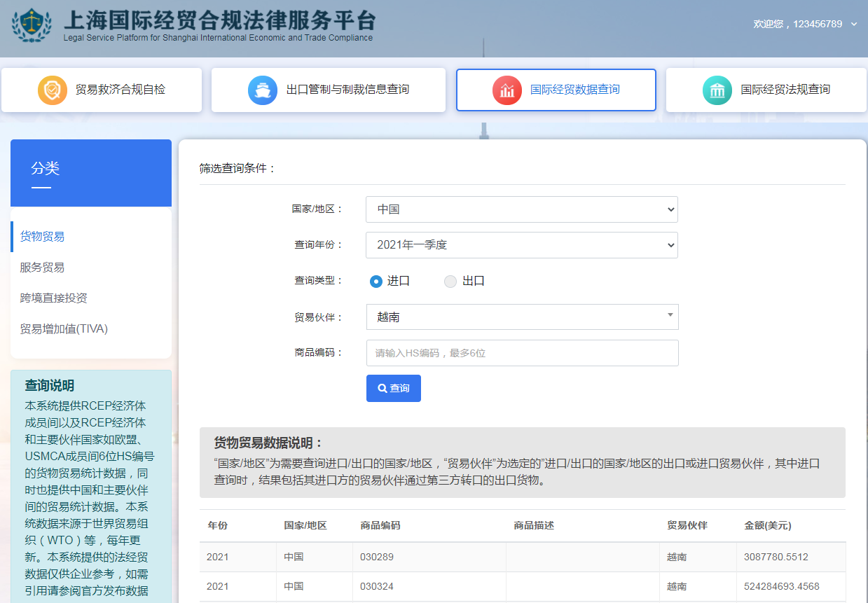The height and width of the screenshot is (603, 868).
Task: Select 服务贸易 in the sidebar
Action: pyautogui.click(x=42, y=268)
